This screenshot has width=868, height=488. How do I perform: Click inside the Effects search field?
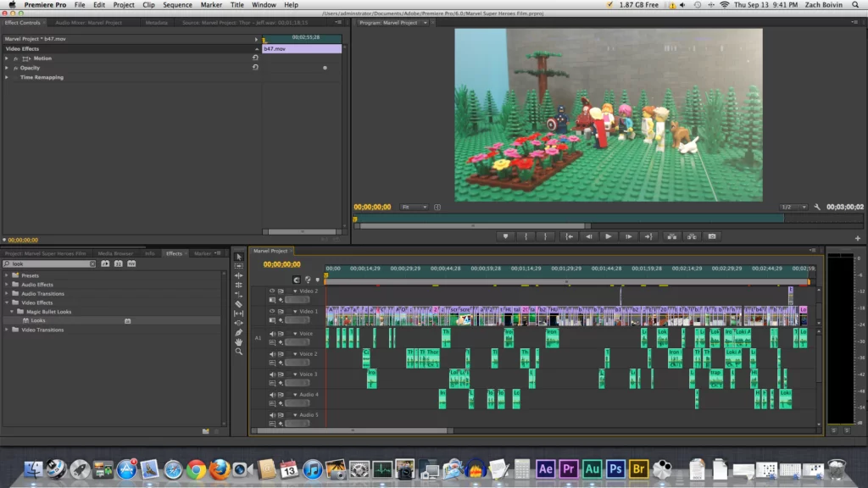50,264
